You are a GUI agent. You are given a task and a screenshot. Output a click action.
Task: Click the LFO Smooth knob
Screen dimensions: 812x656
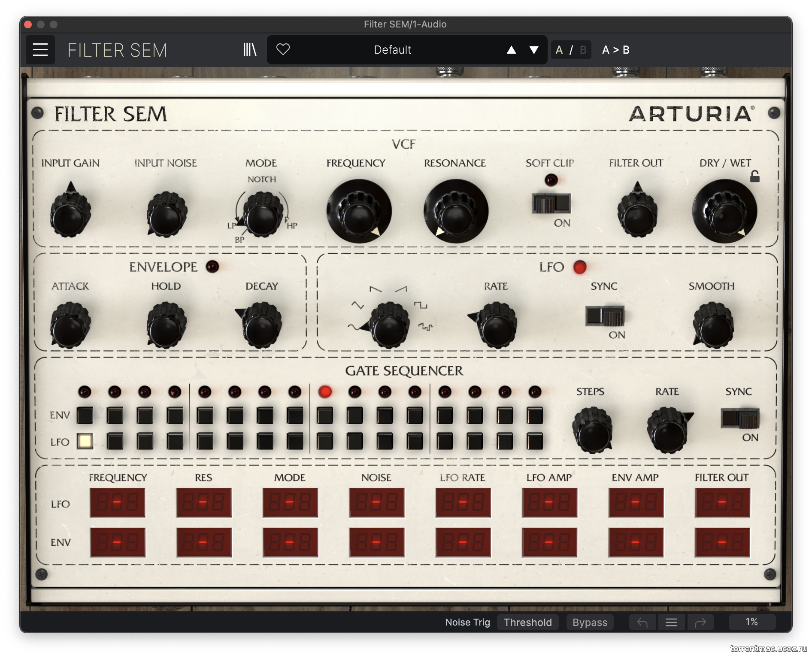[x=713, y=325]
